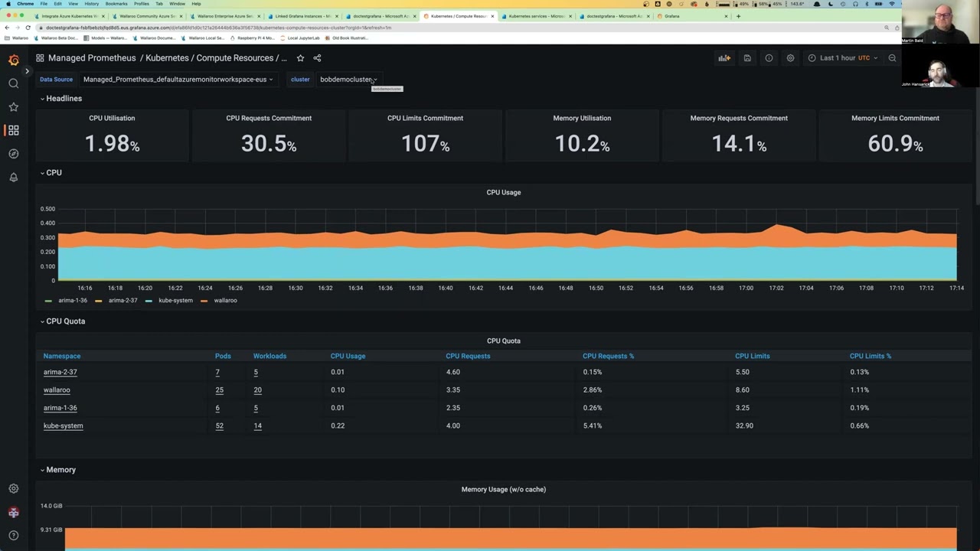Switch to Wallaroo Community Azure browser tab
Viewport: 980px width, 551px height.
(147, 16)
